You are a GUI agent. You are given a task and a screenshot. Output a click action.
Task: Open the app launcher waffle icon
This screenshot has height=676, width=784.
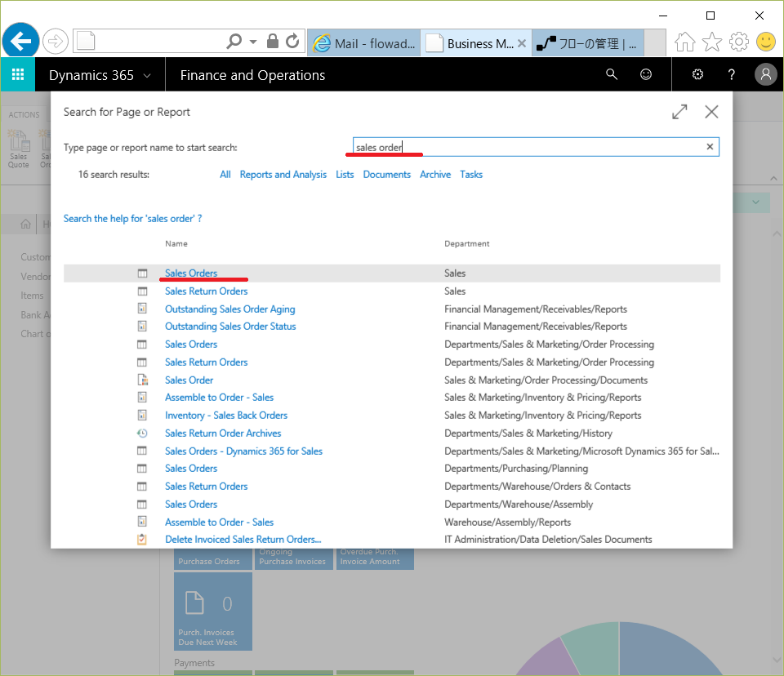coord(18,74)
